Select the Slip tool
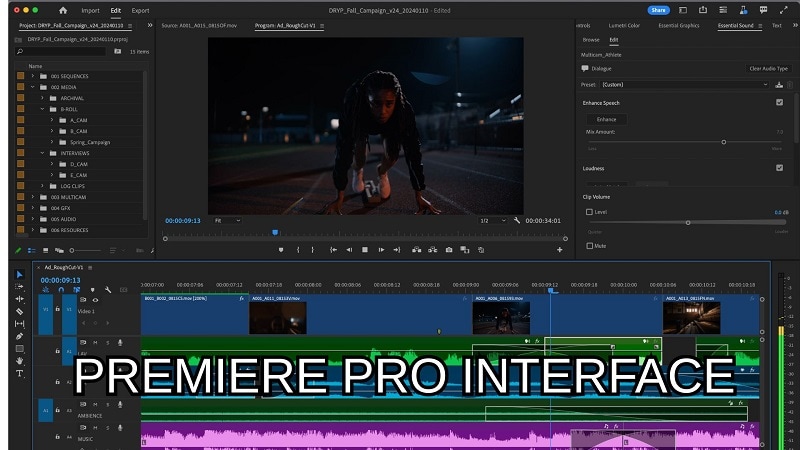 pyautogui.click(x=19, y=323)
